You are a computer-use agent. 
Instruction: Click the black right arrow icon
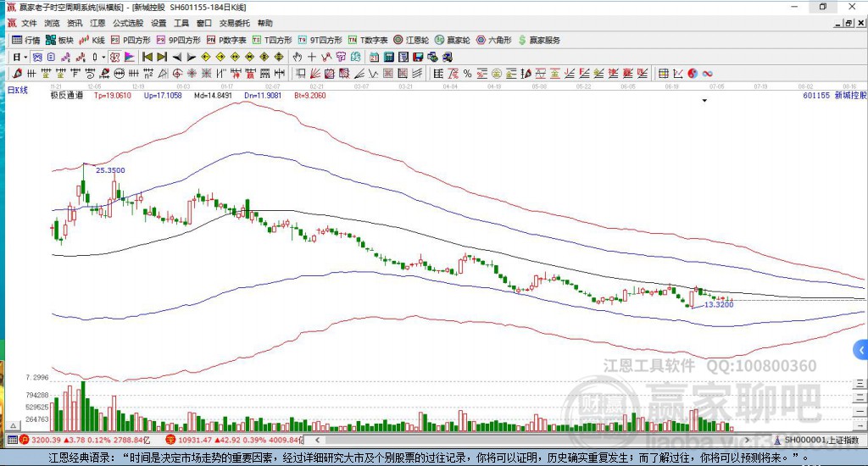(192, 57)
